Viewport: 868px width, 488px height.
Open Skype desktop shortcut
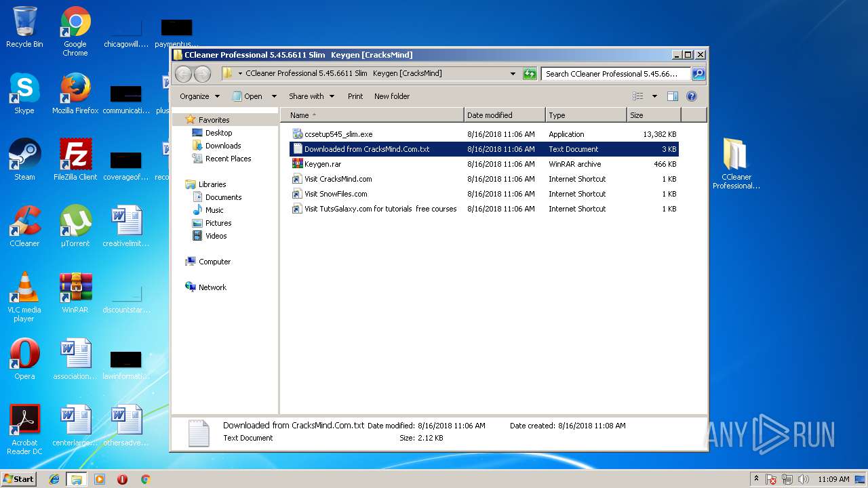pos(24,94)
